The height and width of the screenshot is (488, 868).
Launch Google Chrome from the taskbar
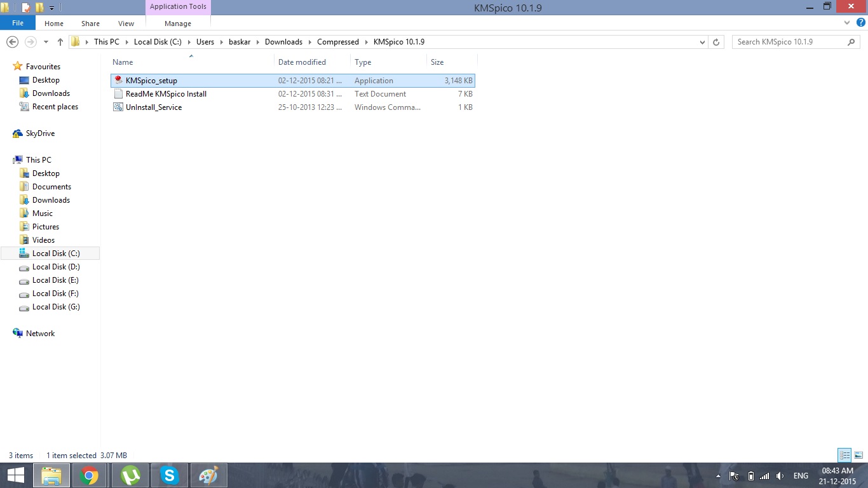tap(90, 475)
